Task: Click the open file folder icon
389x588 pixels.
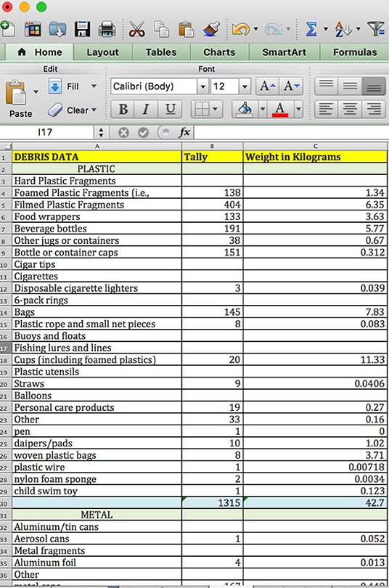Action: (57, 29)
